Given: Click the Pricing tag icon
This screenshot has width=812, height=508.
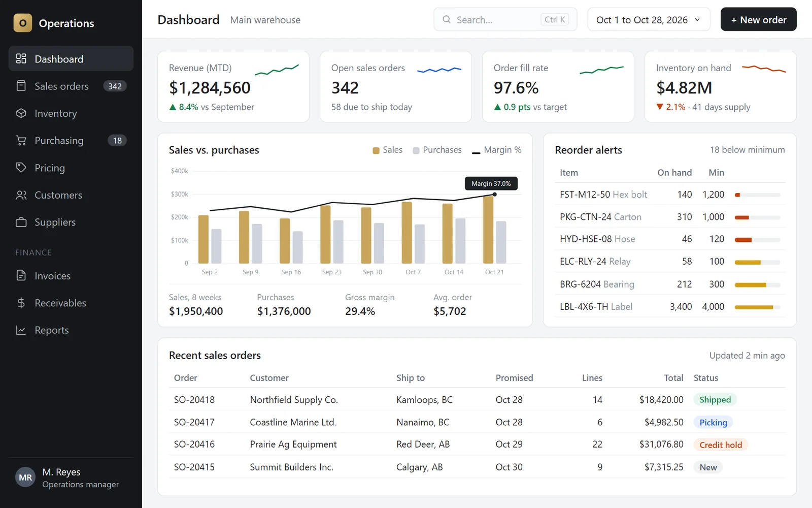Looking at the screenshot, I should (x=21, y=167).
